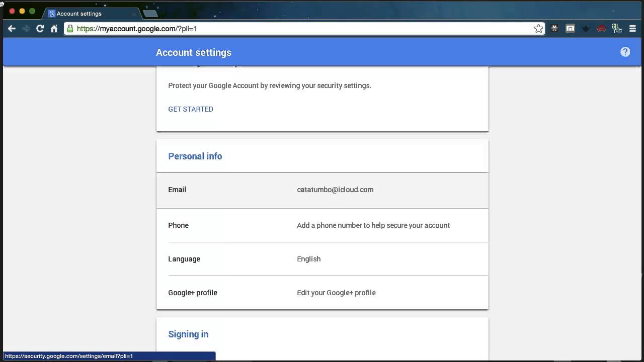This screenshot has height=362, width=644.
Task: Click 'Add a phone number to help secure your account'
Action: (373, 225)
